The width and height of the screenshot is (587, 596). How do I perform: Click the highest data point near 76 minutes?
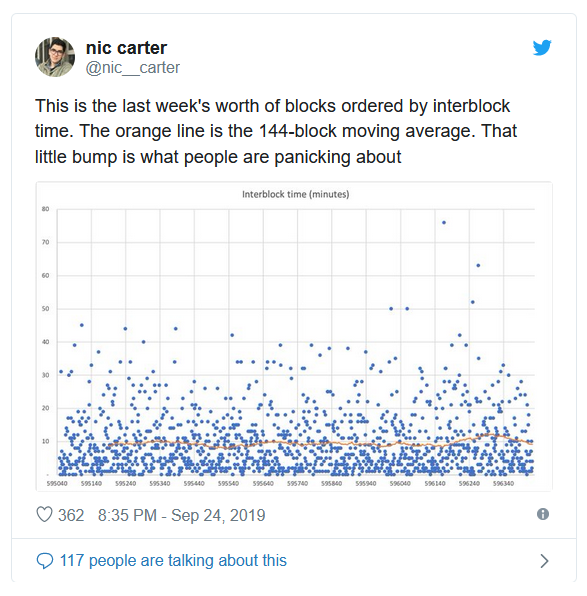click(444, 223)
